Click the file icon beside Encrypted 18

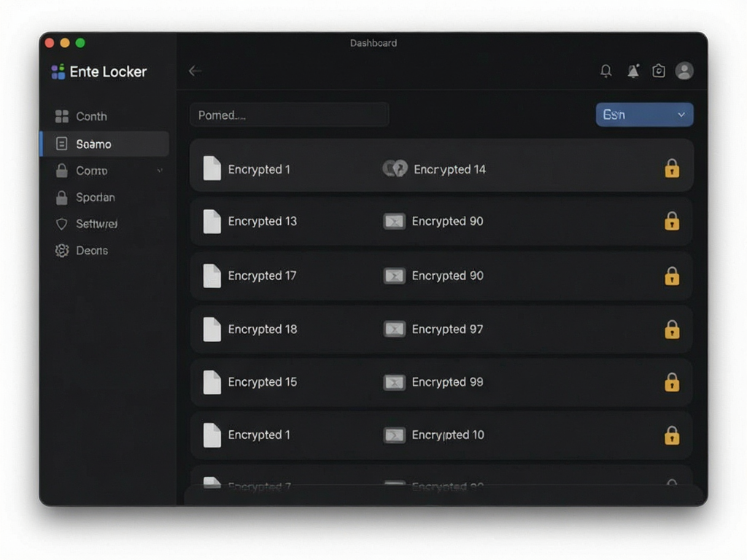(x=212, y=329)
